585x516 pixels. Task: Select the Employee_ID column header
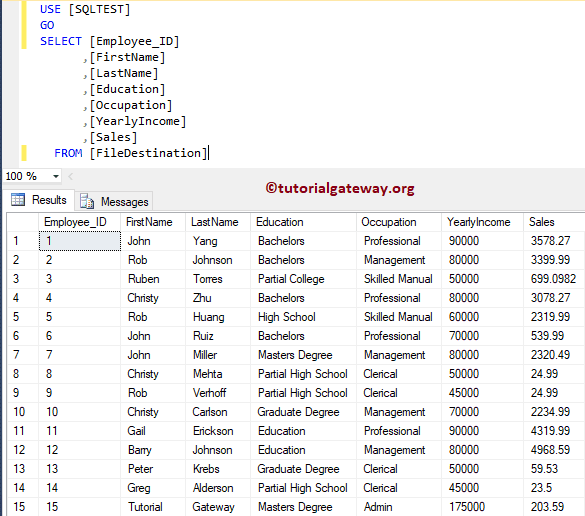pyautogui.click(x=79, y=222)
